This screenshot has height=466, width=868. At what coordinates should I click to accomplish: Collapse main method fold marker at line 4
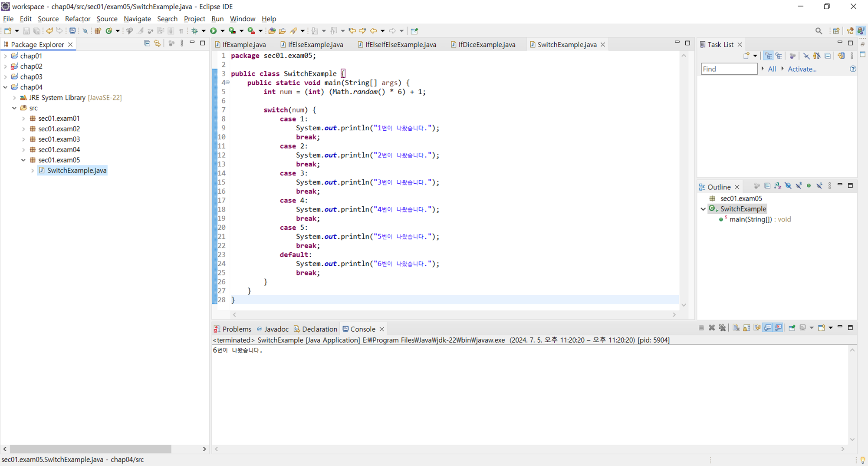pyautogui.click(x=227, y=82)
